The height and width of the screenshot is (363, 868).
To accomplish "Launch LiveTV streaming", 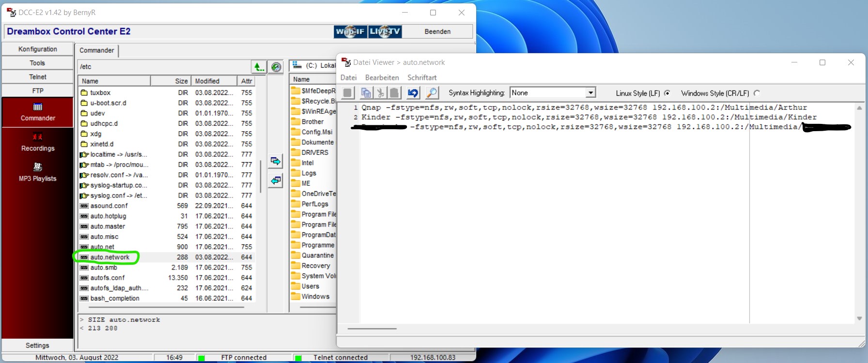I will click(x=385, y=31).
